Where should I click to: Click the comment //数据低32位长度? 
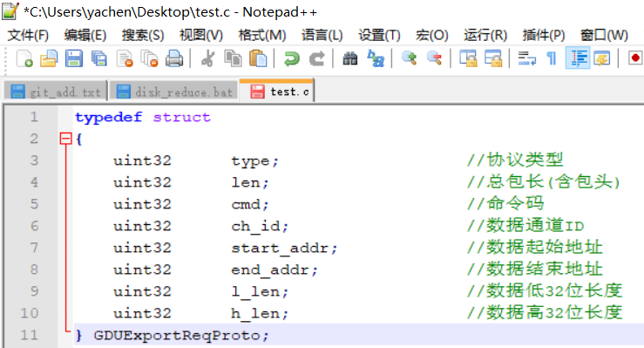coord(545,290)
